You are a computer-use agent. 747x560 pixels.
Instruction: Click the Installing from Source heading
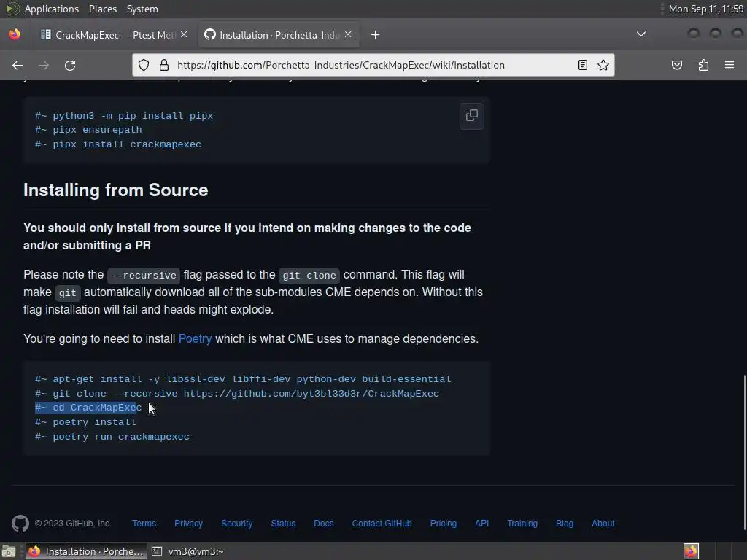(x=116, y=190)
